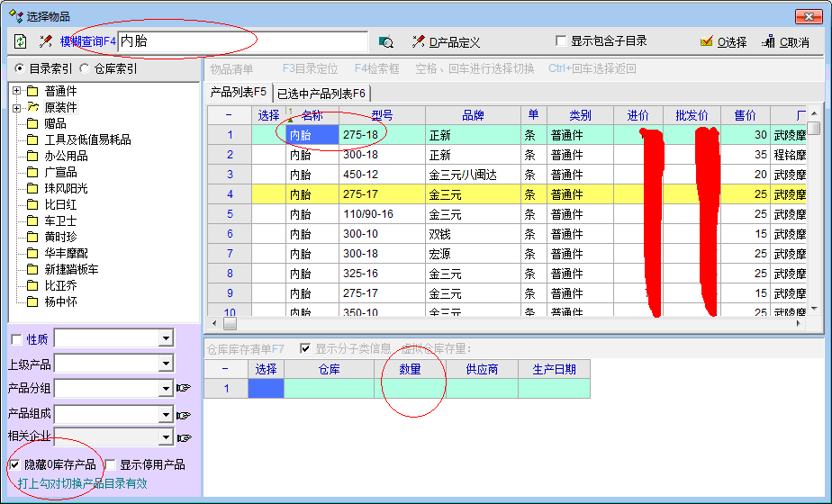Click the refresh icon in the top-left toolbar
832x504 pixels.
tap(20, 41)
